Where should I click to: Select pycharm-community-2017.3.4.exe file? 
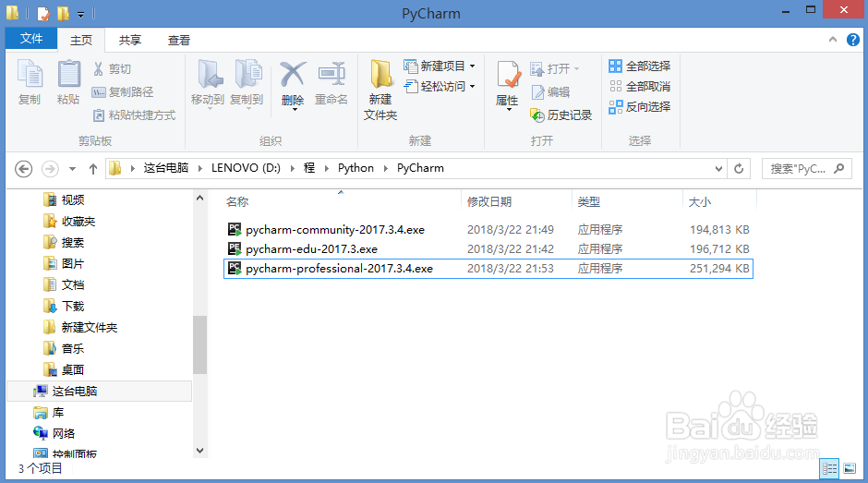coord(488,229)
